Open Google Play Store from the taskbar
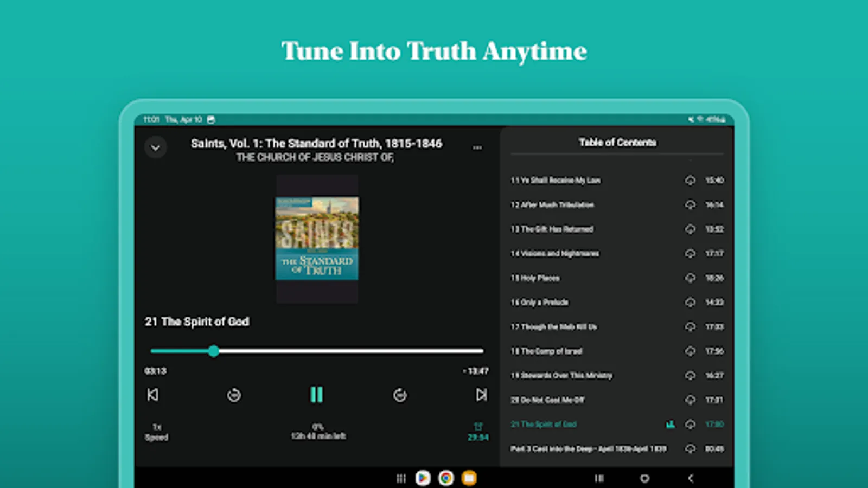The image size is (868, 488). pyautogui.click(x=423, y=479)
